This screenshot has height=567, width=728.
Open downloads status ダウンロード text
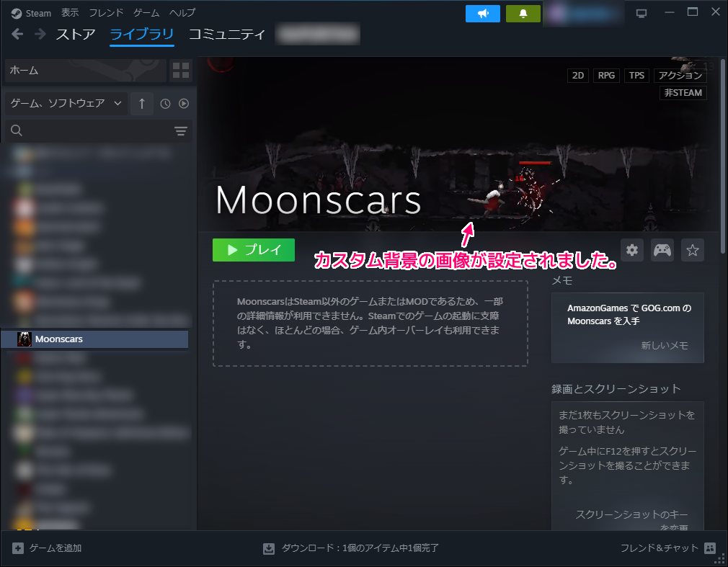point(360,548)
